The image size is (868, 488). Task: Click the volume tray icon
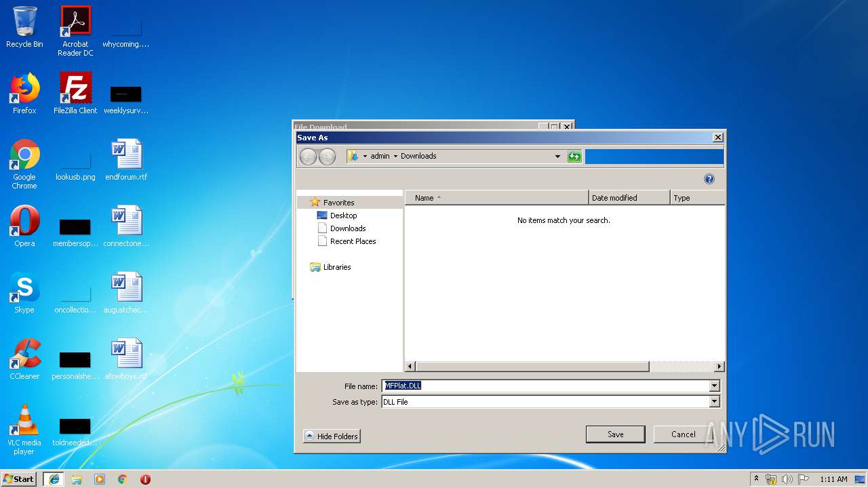[787, 479]
